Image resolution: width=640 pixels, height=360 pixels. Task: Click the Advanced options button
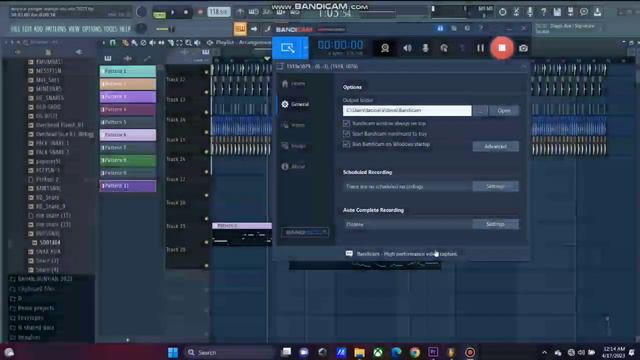496,147
